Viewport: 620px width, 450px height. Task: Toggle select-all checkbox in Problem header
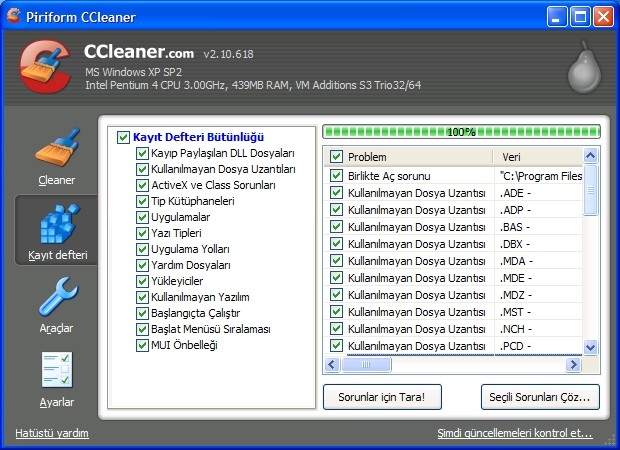(336, 157)
